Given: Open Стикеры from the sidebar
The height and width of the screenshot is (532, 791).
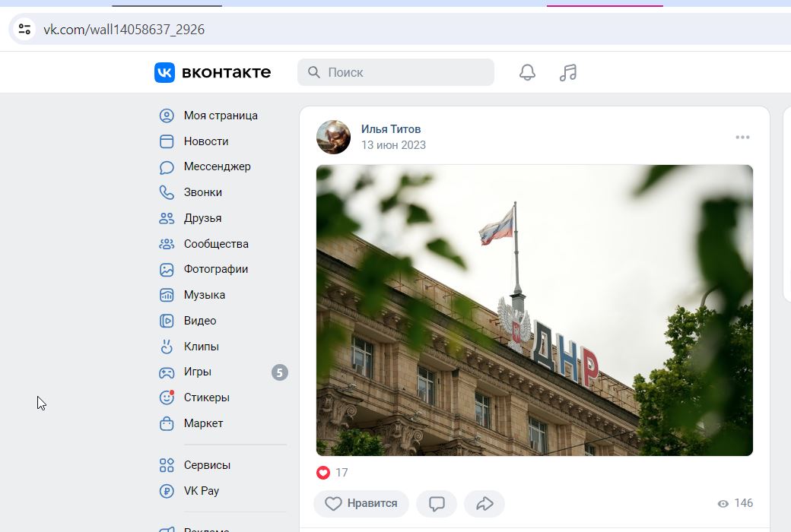Looking at the screenshot, I should [206, 398].
